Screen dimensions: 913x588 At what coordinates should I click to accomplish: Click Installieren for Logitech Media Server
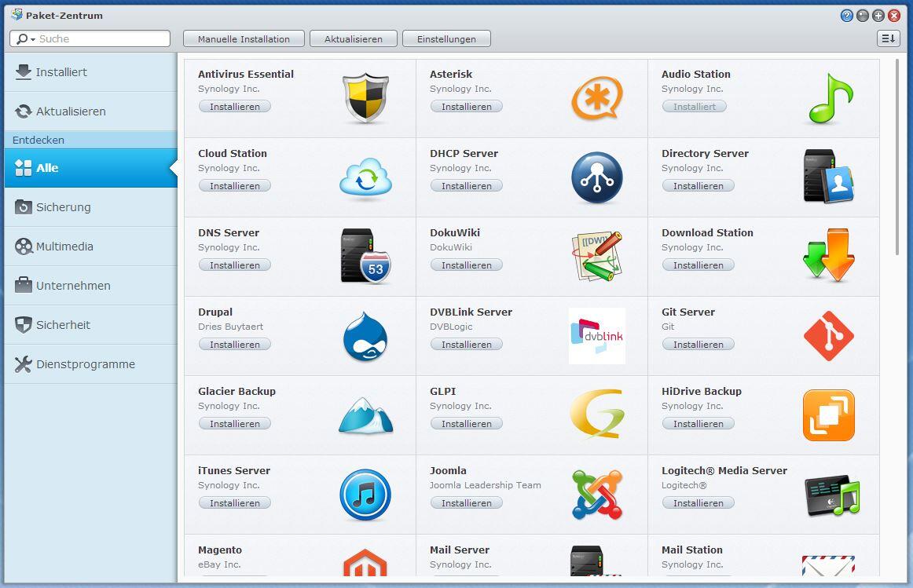[698, 502]
